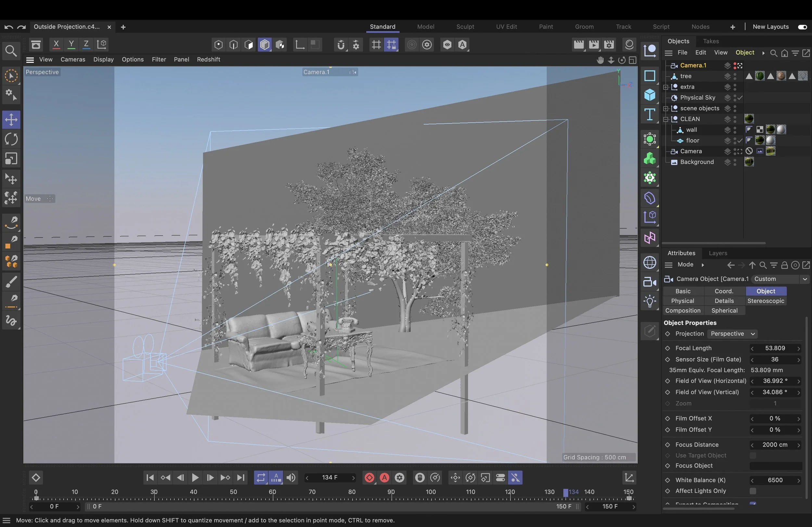Toggle visibility dots for tree object
The width and height of the screenshot is (812, 527).
pos(735,76)
